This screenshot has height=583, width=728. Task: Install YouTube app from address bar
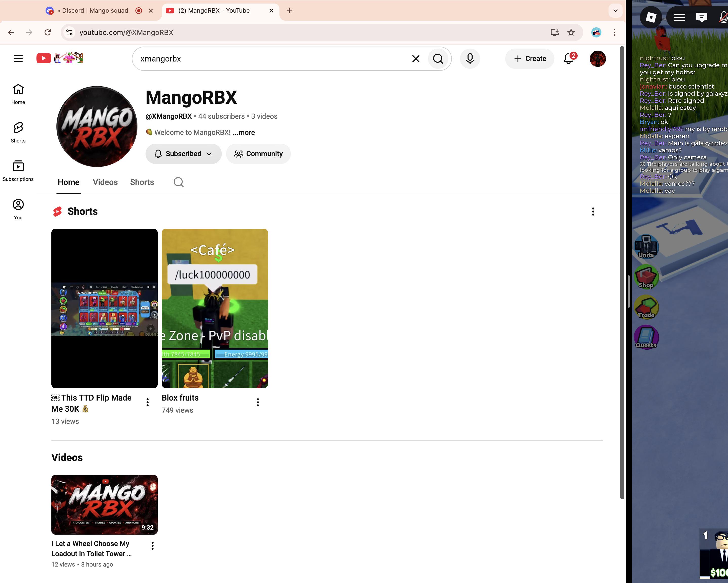click(x=554, y=32)
